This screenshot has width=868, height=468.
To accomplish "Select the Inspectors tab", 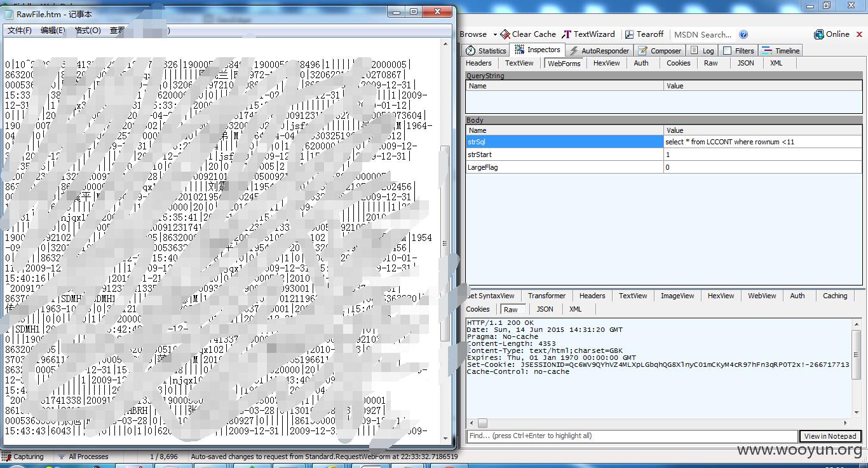I will [537, 50].
